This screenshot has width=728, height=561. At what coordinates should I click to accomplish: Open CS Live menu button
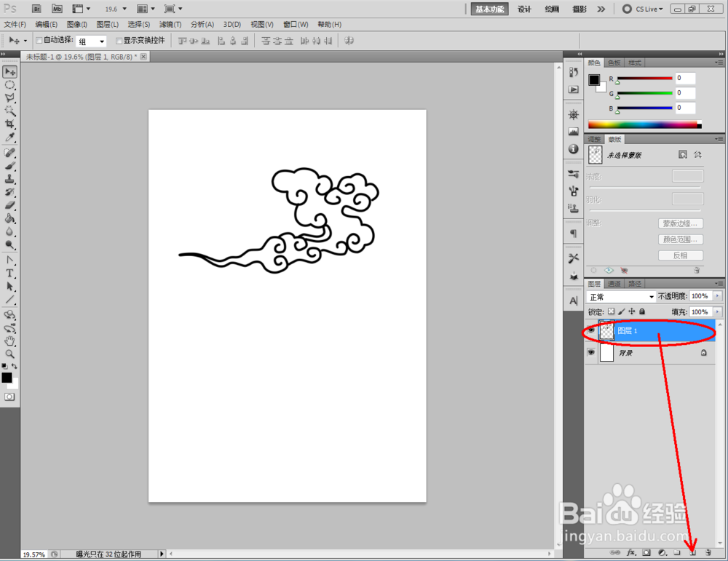(643, 9)
